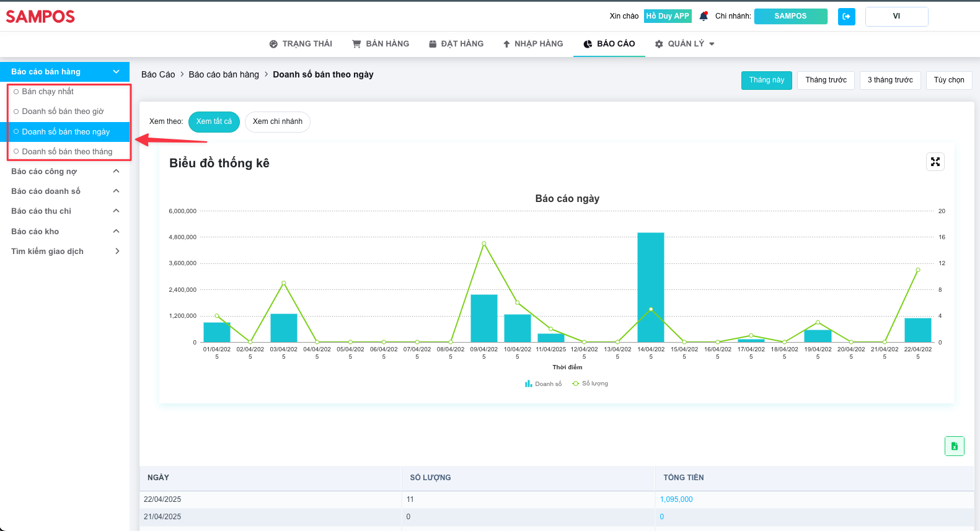This screenshot has width=980, height=531.
Task: Choose the Tùy chọn custom range
Action: [948, 80]
